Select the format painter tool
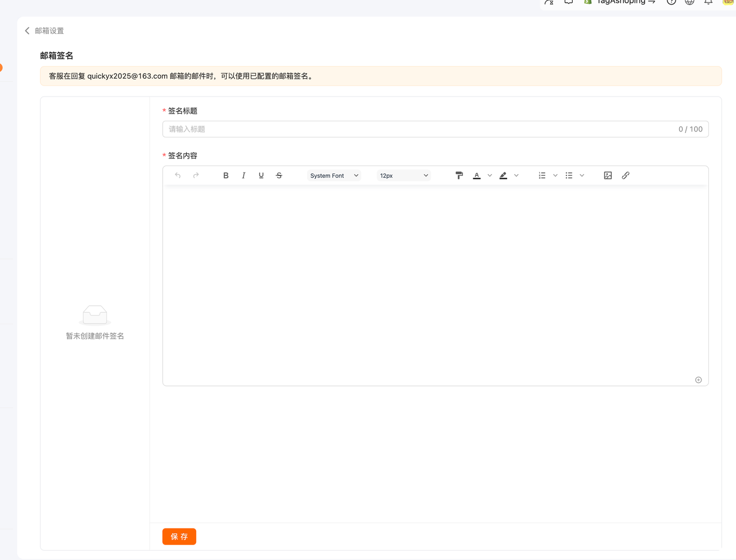This screenshot has height=560, width=736. click(459, 175)
